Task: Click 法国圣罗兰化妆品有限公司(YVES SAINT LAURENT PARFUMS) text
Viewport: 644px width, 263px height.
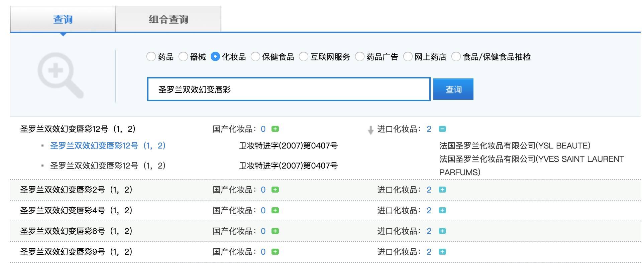Action: tap(532, 166)
